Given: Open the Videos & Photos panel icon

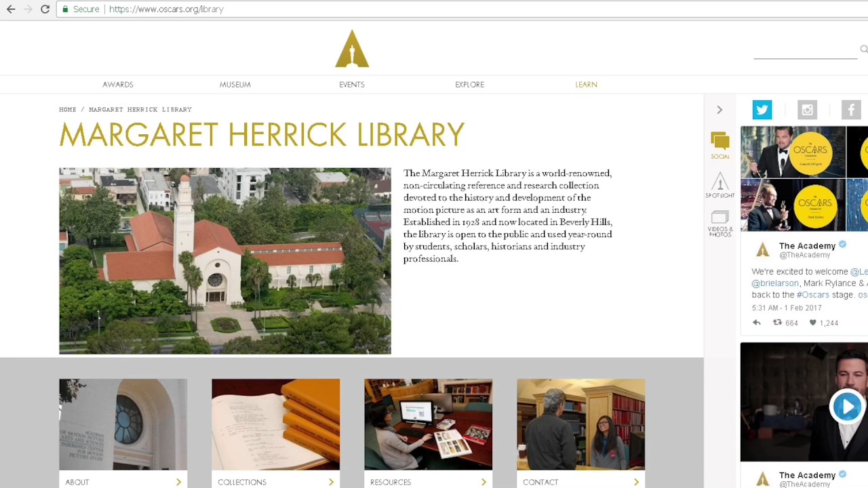Looking at the screenshot, I should 720,224.
